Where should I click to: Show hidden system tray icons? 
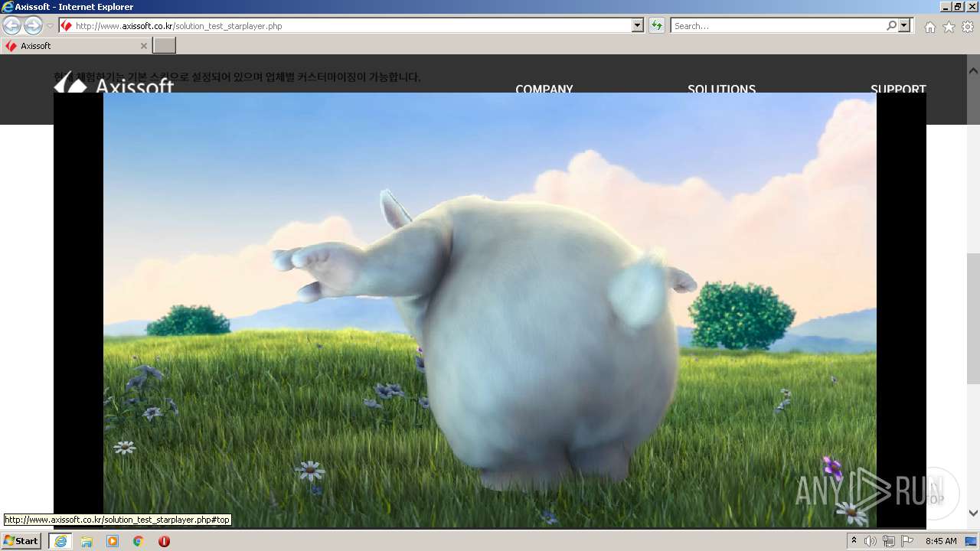(854, 541)
